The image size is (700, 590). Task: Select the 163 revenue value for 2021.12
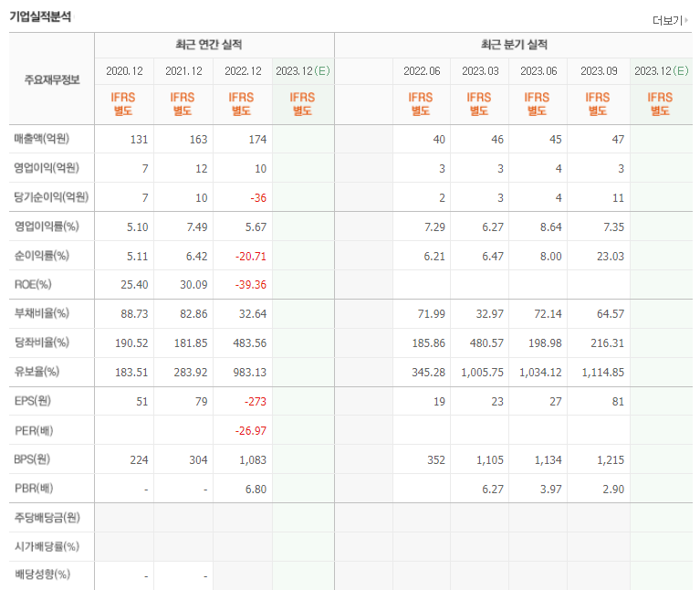[x=198, y=140]
